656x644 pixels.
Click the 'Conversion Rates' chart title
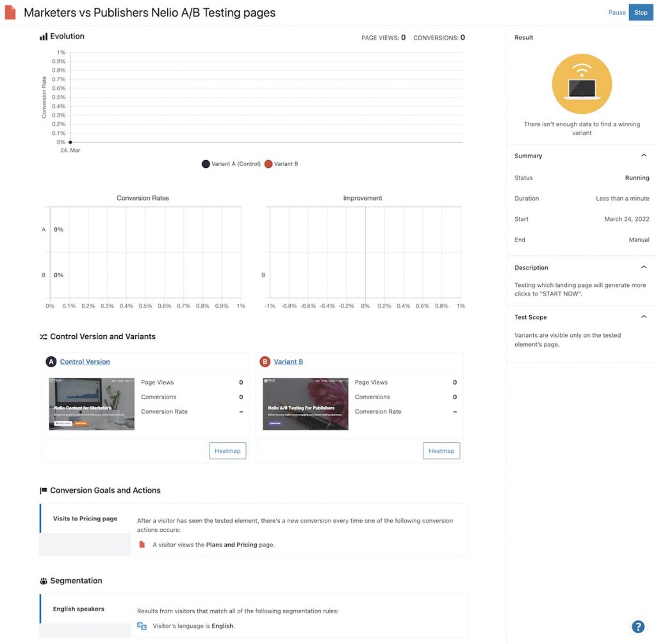(x=143, y=199)
